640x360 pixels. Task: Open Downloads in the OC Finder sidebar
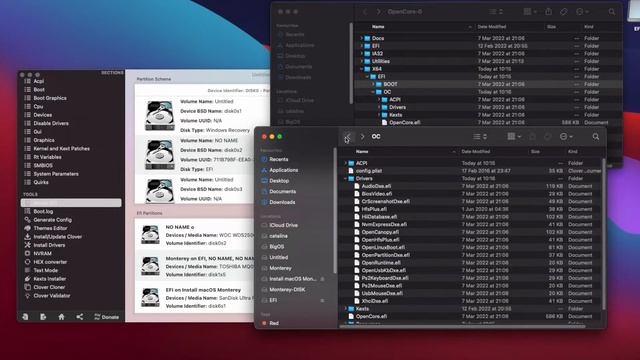(x=282, y=202)
